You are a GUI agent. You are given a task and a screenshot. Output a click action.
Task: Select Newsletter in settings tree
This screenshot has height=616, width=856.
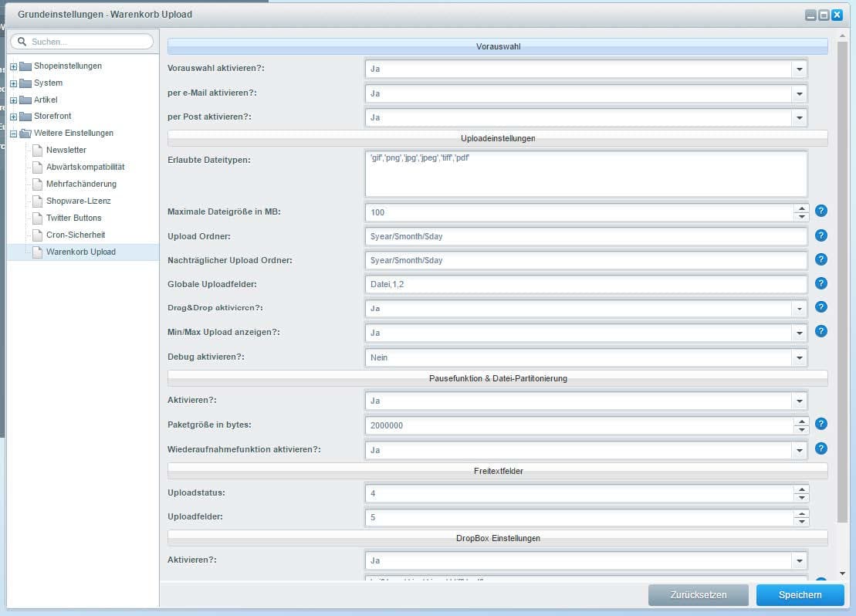tap(66, 151)
